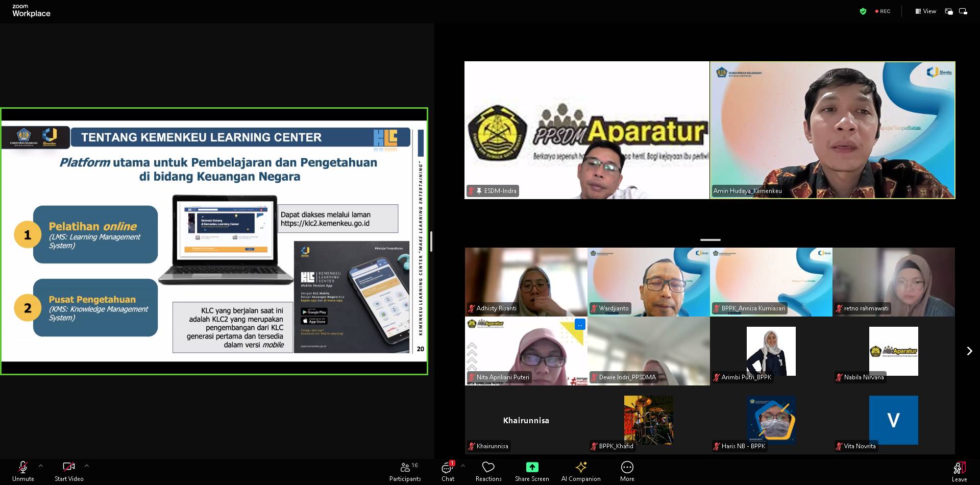Open the Chat panel
980x485 pixels.
click(448, 471)
